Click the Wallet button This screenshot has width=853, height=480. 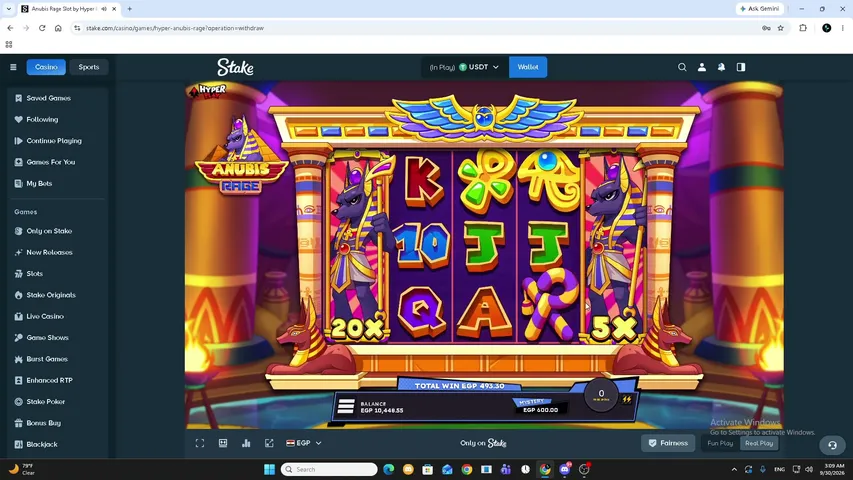(528, 67)
